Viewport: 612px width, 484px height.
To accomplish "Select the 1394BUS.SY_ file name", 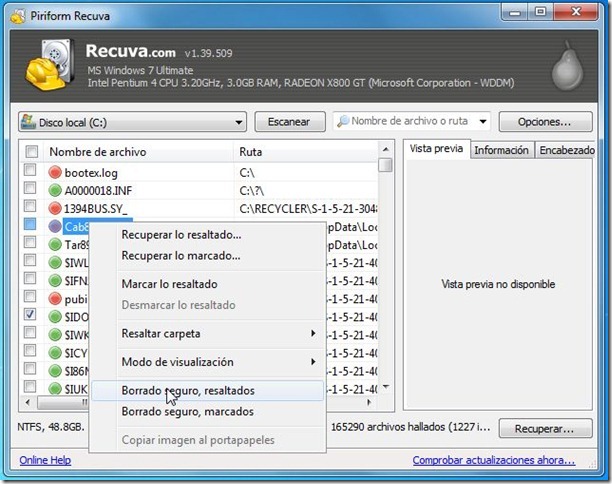I will point(96,209).
